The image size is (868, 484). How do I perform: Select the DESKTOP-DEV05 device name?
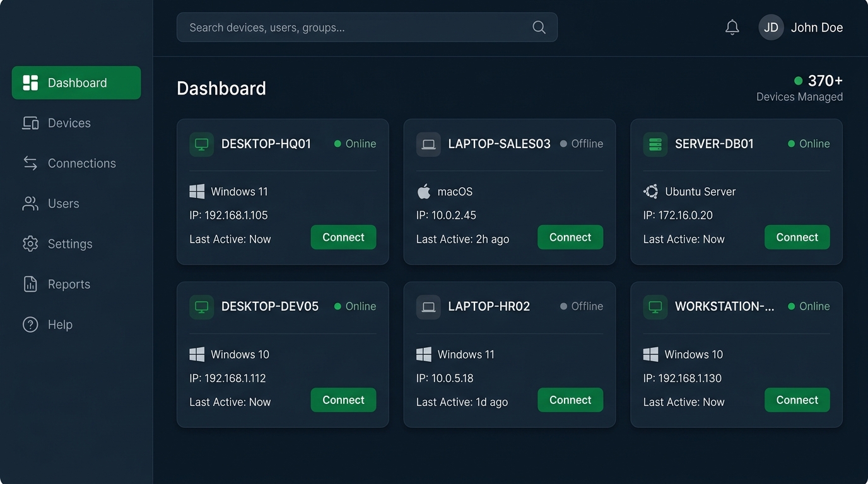click(x=270, y=307)
